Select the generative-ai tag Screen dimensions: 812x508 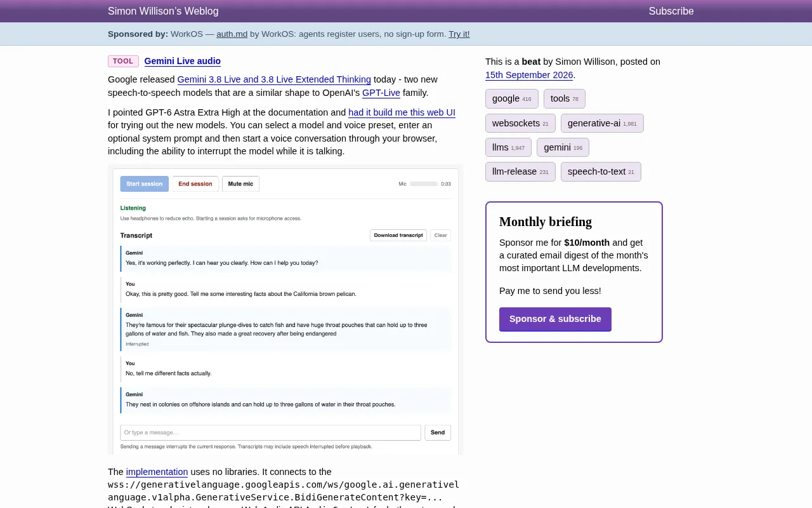point(602,123)
